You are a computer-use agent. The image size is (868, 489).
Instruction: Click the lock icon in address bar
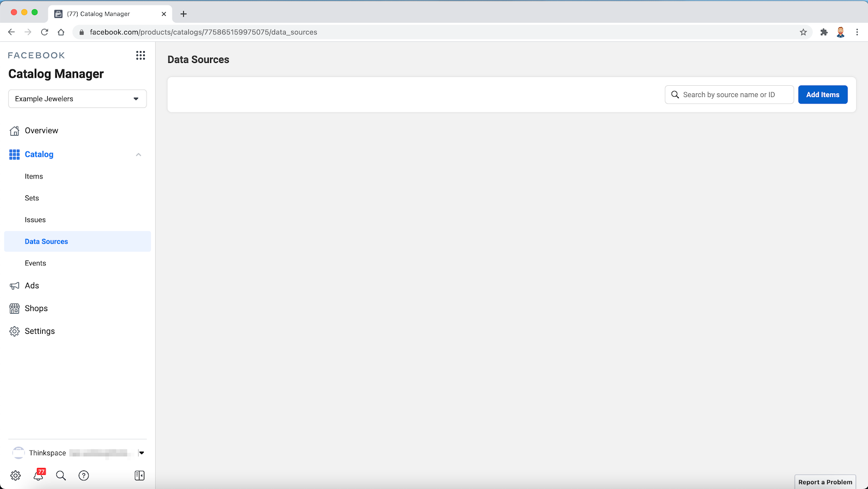82,32
